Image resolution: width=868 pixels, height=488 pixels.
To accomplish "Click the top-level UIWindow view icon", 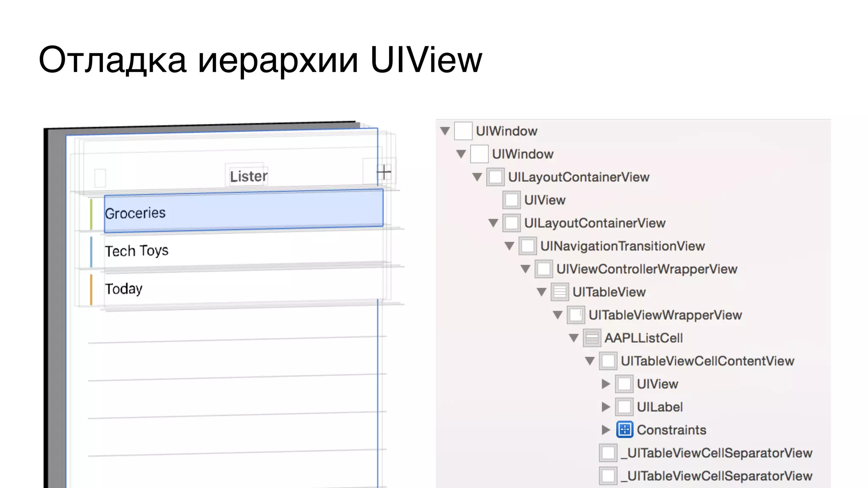I will coord(463,131).
